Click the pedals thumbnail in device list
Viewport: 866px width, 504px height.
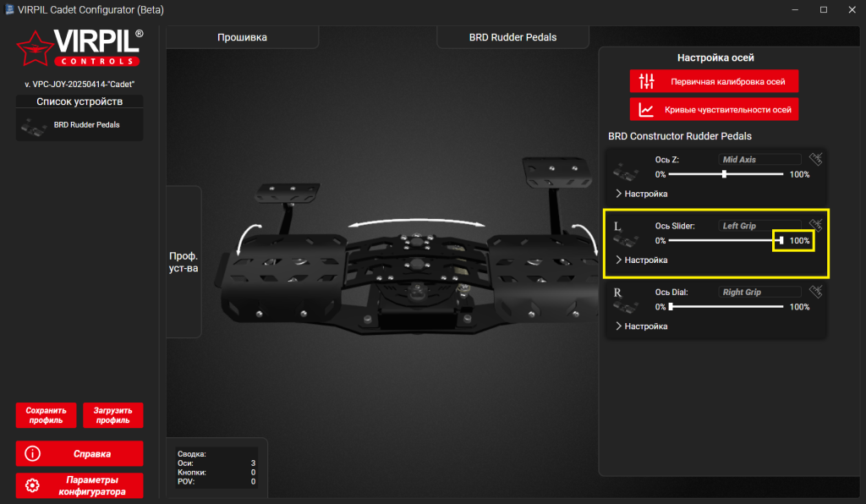[x=34, y=128]
